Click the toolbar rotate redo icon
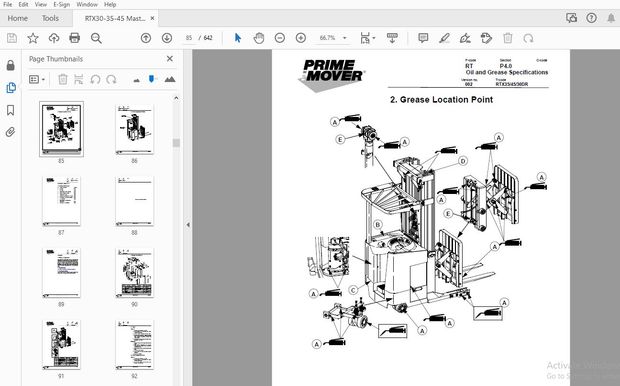 coord(529,38)
